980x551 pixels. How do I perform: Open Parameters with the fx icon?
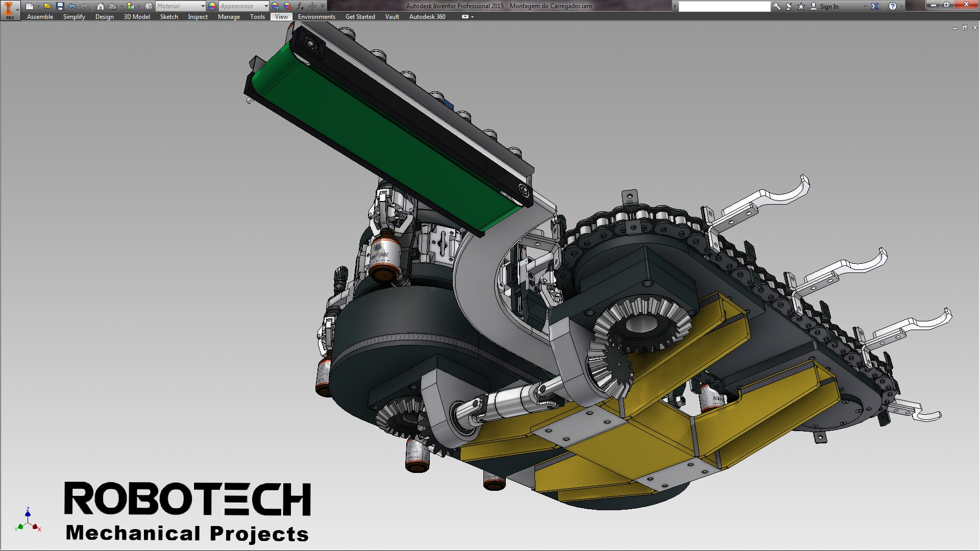[x=300, y=6]
